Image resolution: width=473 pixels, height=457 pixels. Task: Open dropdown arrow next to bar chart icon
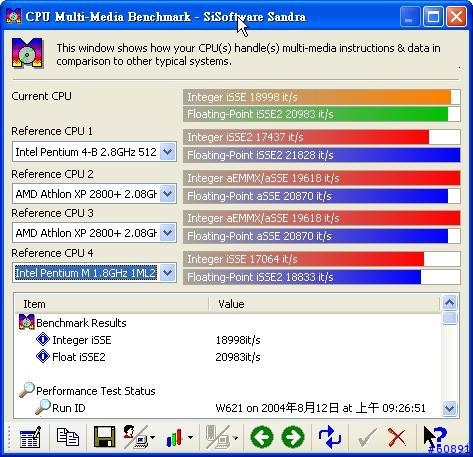(x=190, y=437)
